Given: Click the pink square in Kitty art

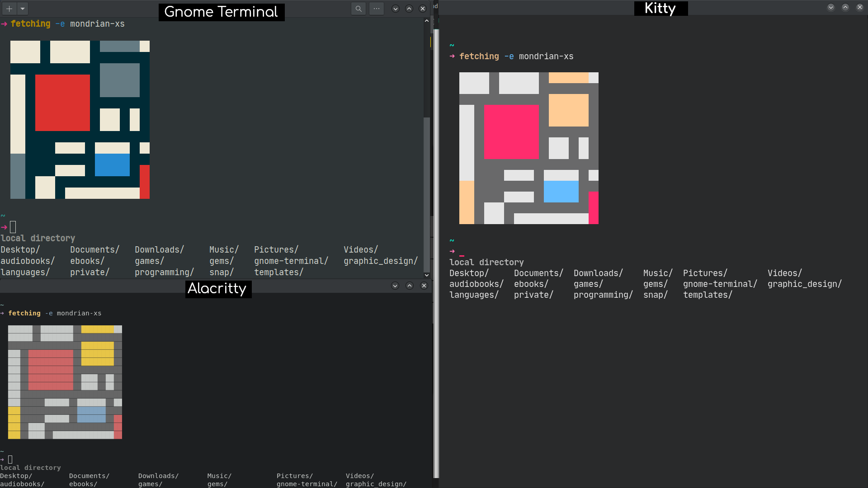Looking at the screenshot, I should [511, 131].
